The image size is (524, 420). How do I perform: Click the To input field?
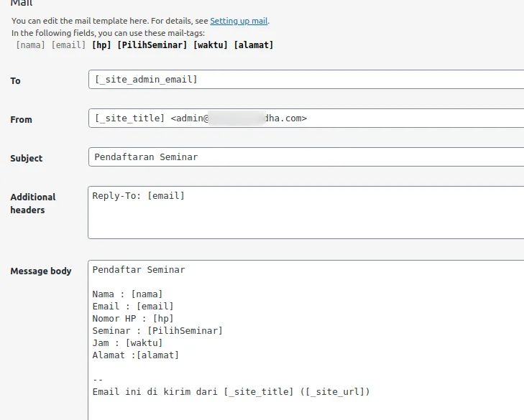tap(306, 80)
